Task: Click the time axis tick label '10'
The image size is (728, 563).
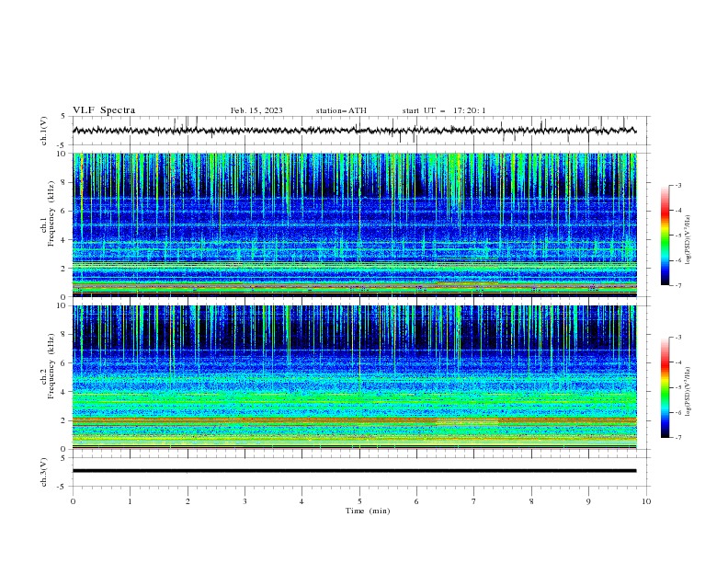Action: [x=646, y=501]
